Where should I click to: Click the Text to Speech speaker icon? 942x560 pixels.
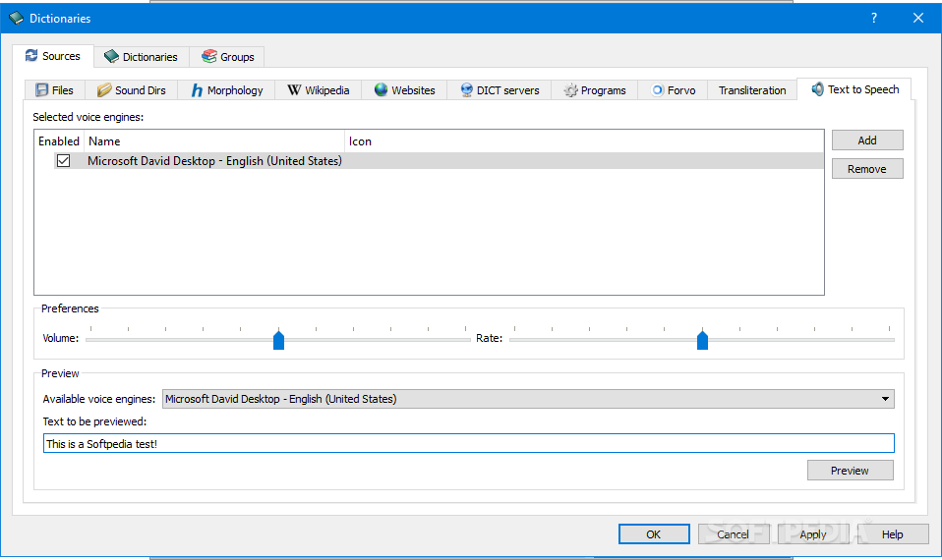coord(817,89)
